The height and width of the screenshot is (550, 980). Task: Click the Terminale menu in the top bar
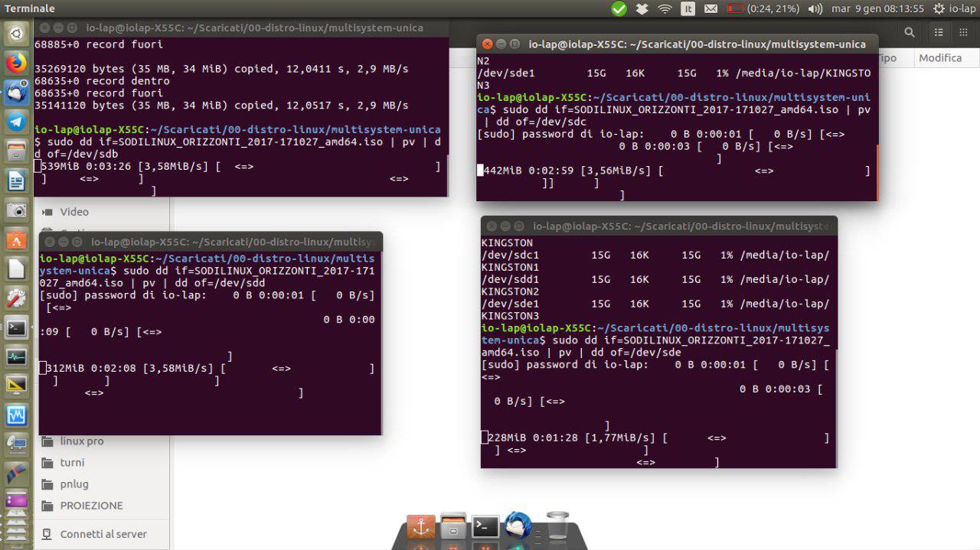[30, 8]
